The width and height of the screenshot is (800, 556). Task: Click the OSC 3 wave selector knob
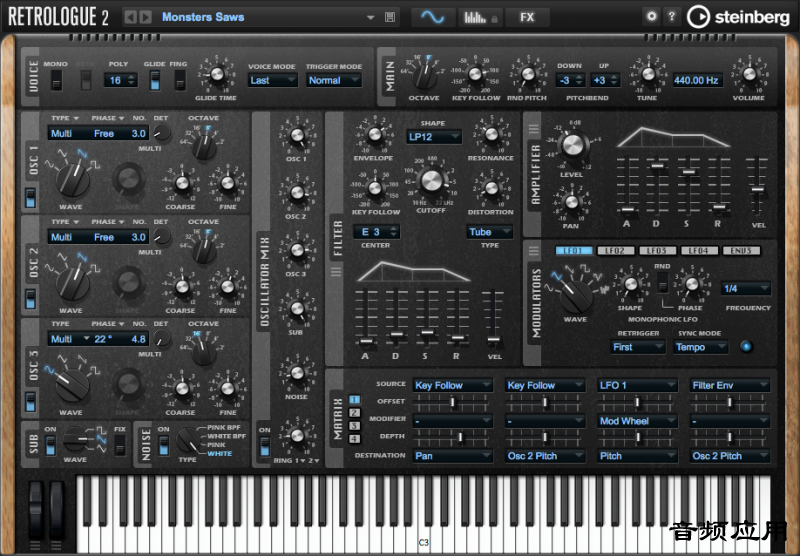[72, 386]
